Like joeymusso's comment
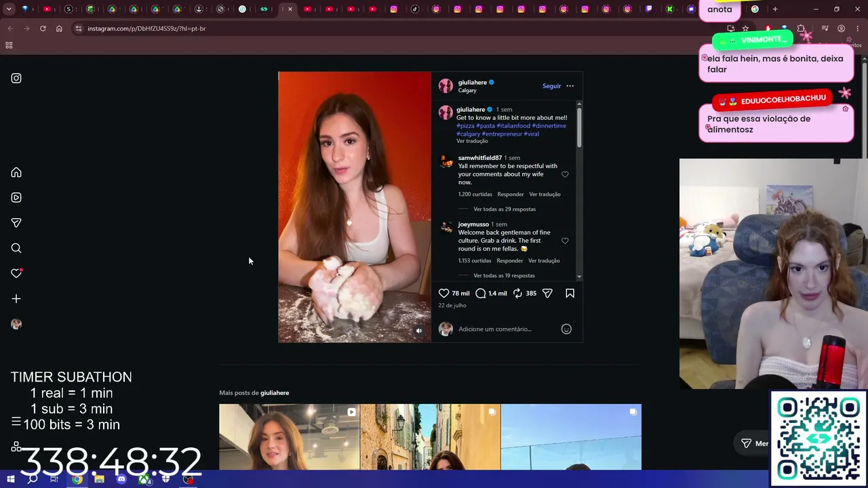This screenshot has width=868, height=488. click(565, 241)
